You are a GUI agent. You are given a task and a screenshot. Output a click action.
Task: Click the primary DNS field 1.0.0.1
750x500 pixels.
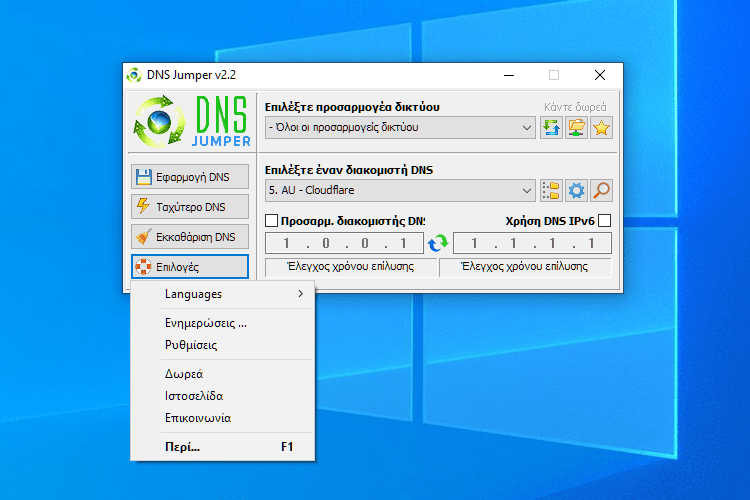[344, 243]
